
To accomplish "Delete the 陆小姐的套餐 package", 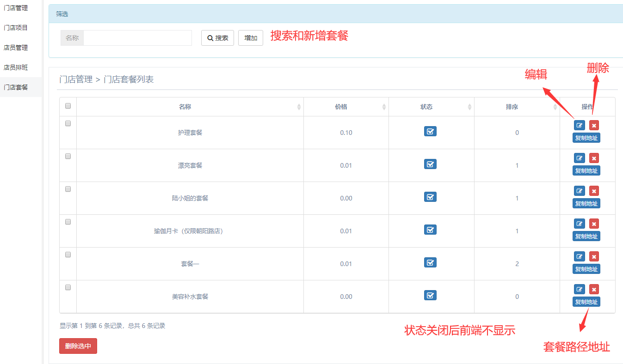I will 594,191.
